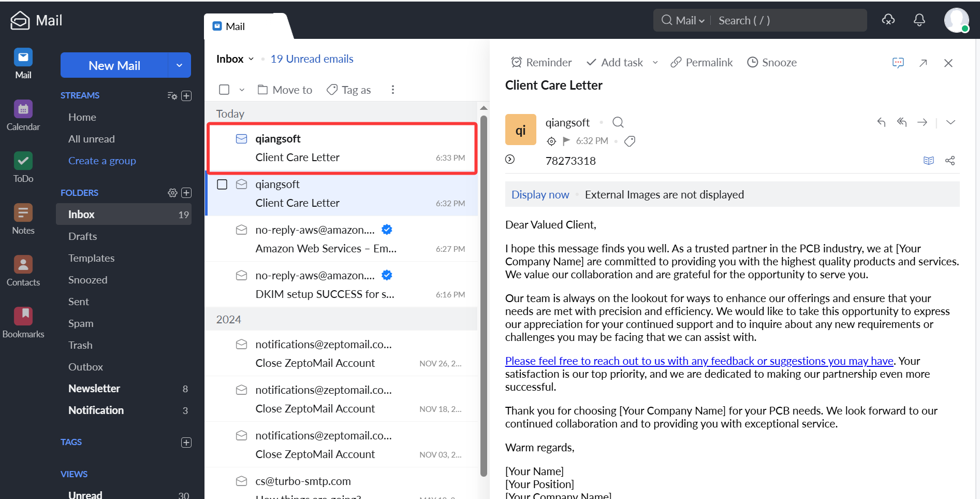Open Folders settings gear icon
980x499 pixels.
172,193
